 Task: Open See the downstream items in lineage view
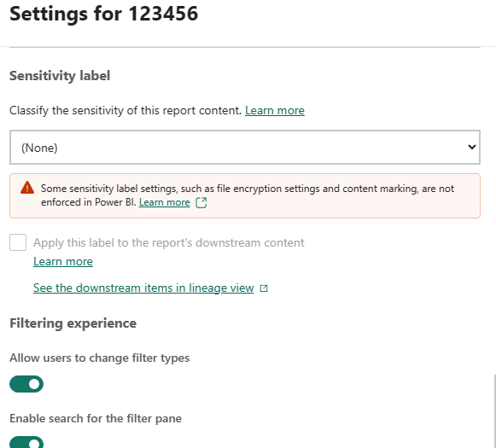pos(143,288)
